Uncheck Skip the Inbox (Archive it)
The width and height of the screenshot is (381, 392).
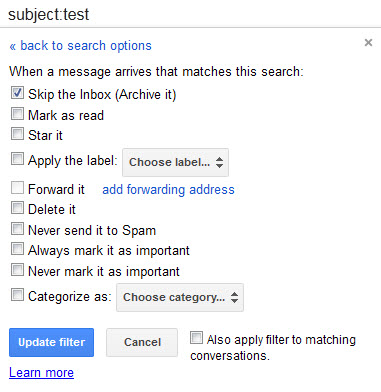[17, 93]
